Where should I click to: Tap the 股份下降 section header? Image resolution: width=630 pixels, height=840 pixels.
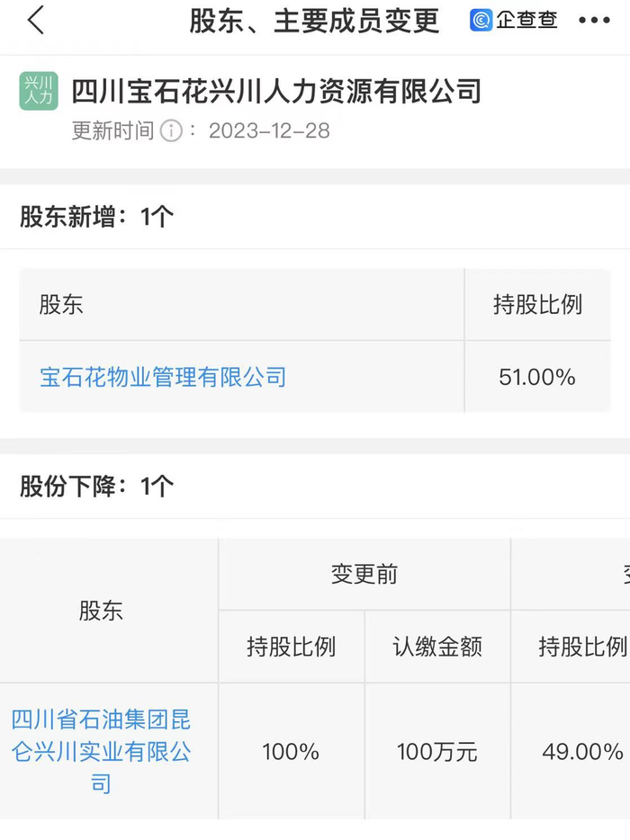coord(97,487)
